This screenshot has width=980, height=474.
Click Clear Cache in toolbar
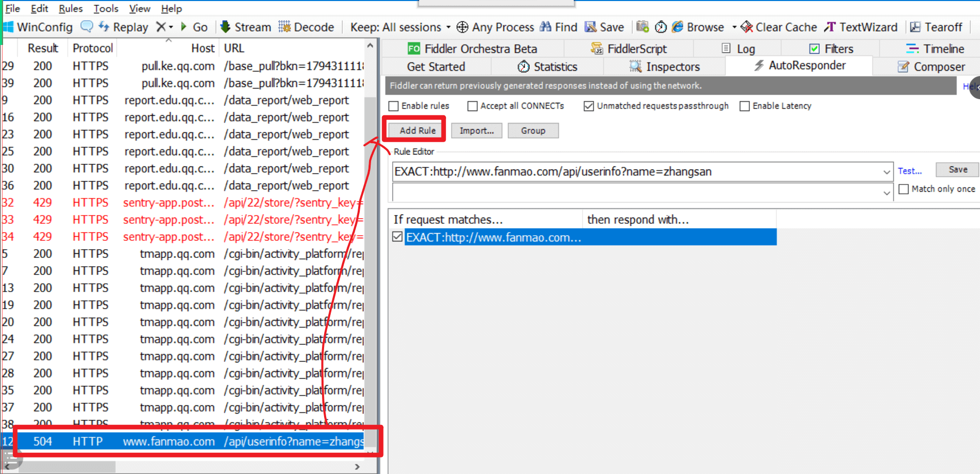pos(778,27)
